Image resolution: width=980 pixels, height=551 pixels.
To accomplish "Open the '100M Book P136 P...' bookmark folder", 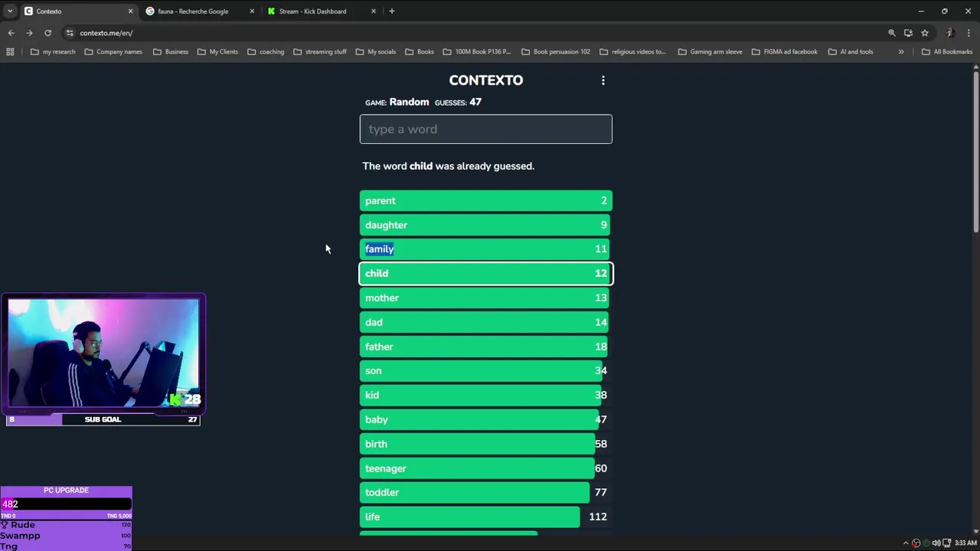I will 476,52.
